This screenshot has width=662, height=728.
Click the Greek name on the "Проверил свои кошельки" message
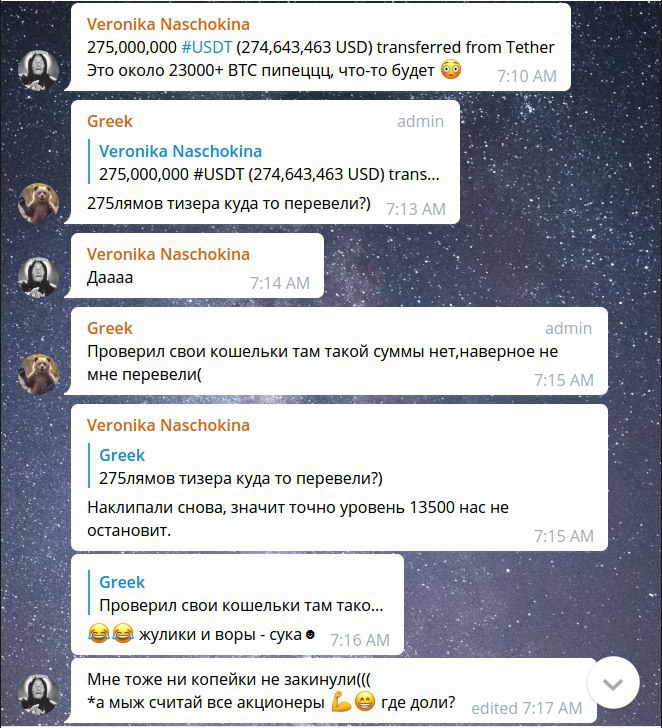click(x=110, y=328)
